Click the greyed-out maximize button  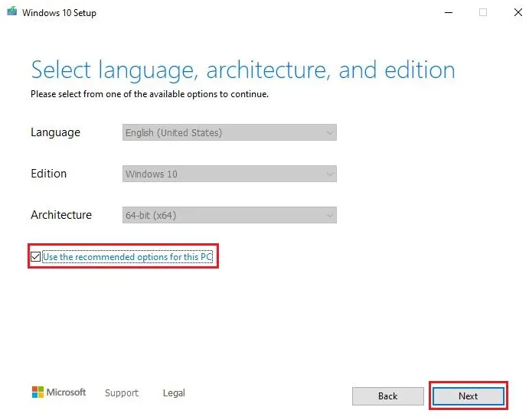click(x=483, y=12)
